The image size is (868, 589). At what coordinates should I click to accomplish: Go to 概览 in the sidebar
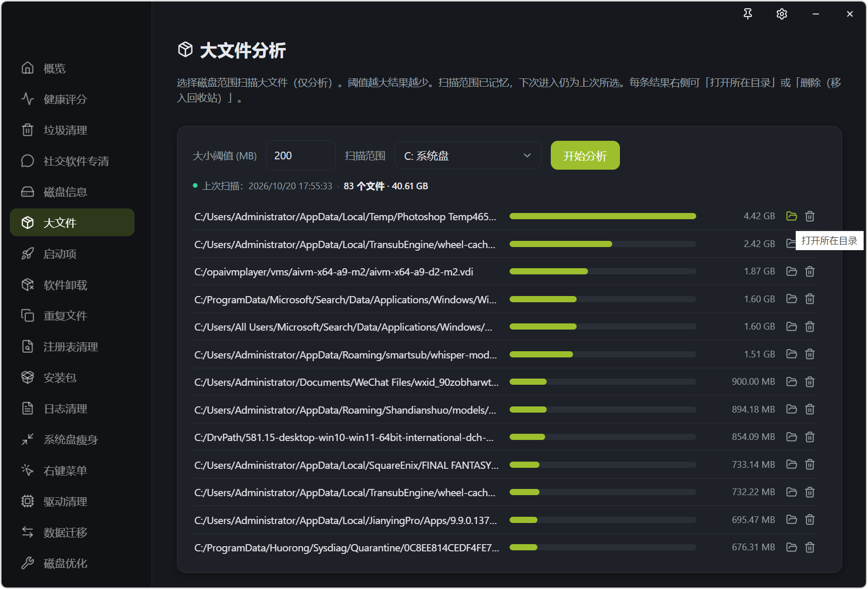72,68
